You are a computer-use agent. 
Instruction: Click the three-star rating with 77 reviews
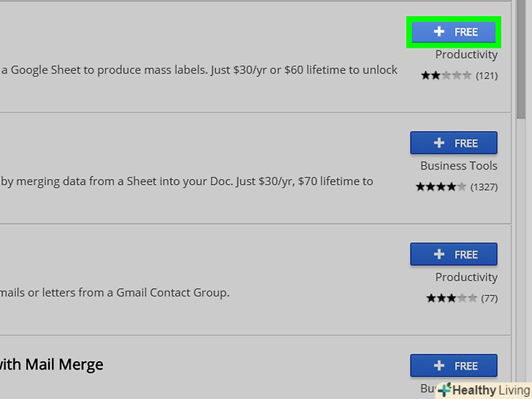pos(451,298)
